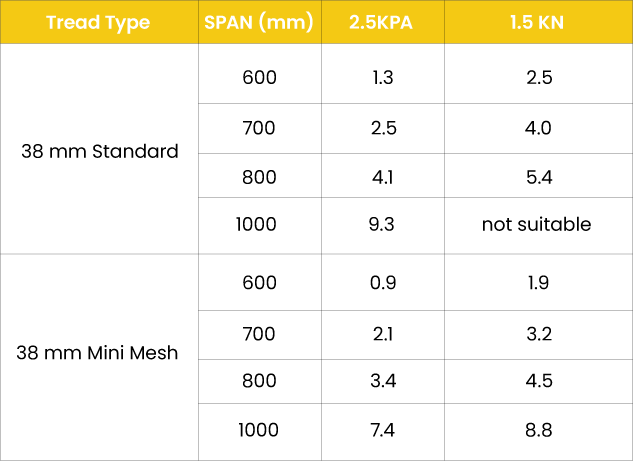The width and height of the screenshot is (633, 461).
Task: Select the cell with value 4.5
Action: tap(536, 381)
